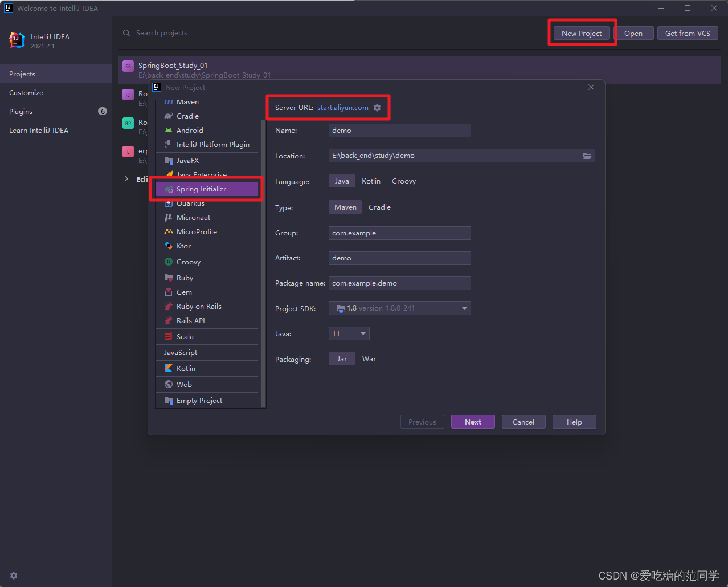728x587 pixels.
Task: Open Server URL settings gear icon
Action: click(377, 108)
